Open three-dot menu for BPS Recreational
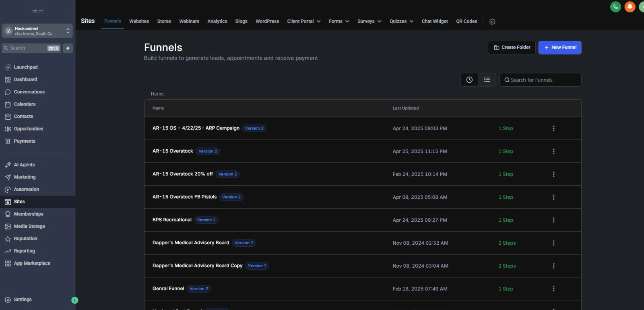 (x=553, y=220)
